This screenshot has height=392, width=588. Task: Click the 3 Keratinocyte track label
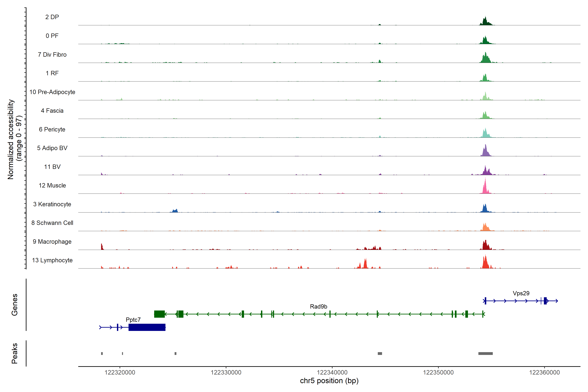(52, 204)
